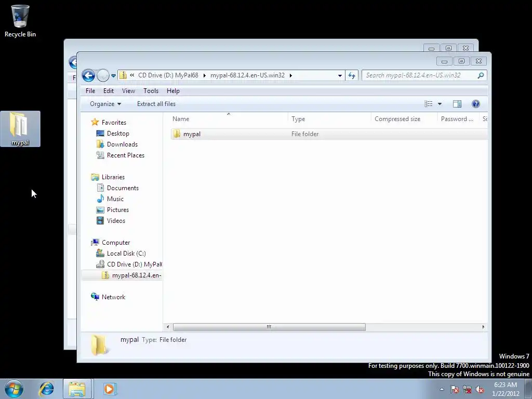Click Extract all files

click(x=156, y=104)
